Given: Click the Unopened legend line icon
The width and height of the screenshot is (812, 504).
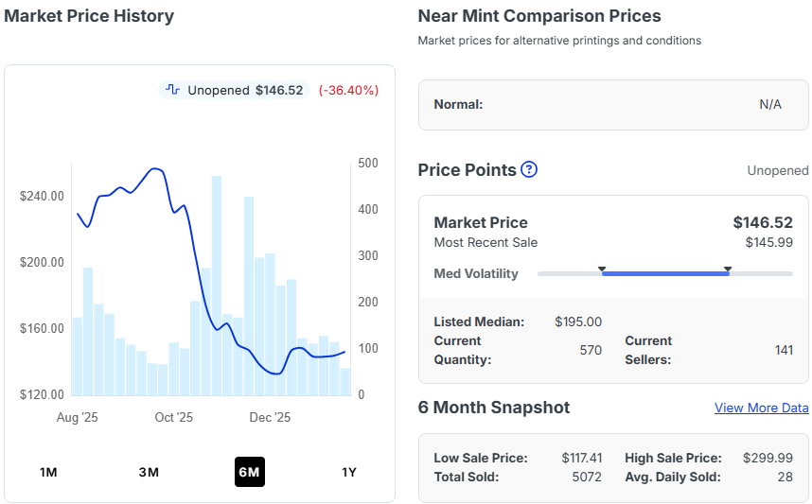Looking at the screenshot, I should pos(172,90).
